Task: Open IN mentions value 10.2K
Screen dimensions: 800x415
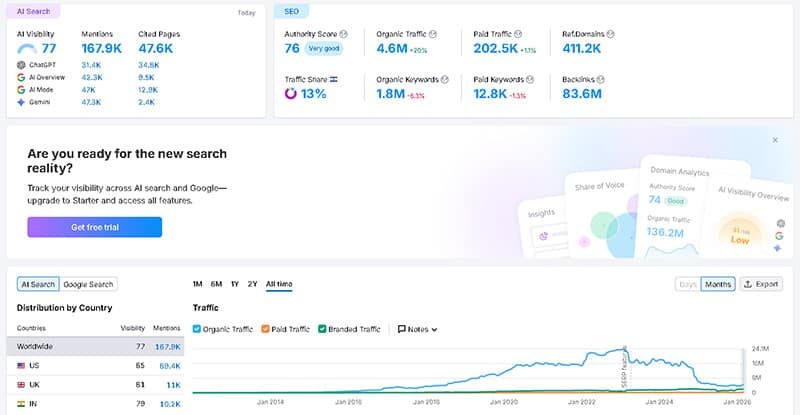Action: coord(170,404)
